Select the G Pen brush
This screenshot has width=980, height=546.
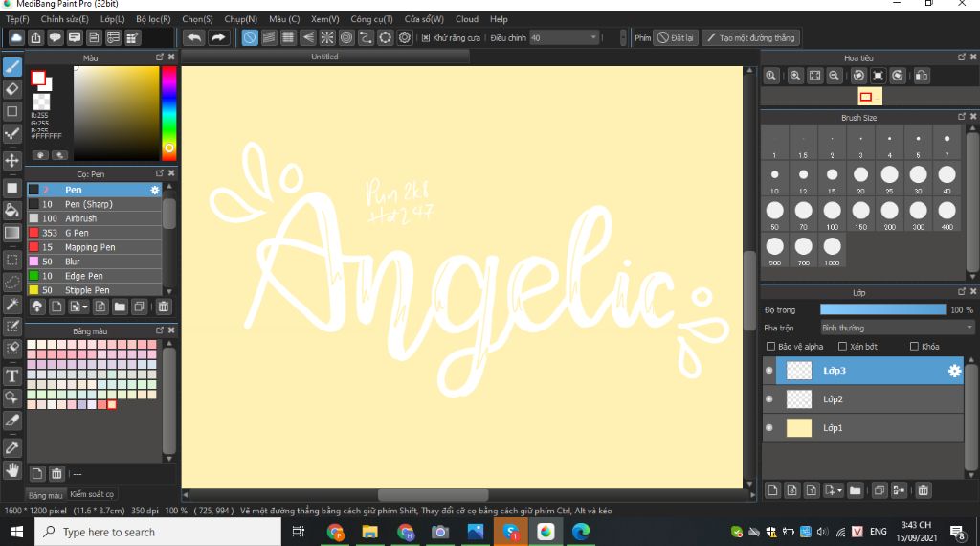pyautogui.click(x=95, y=233)
